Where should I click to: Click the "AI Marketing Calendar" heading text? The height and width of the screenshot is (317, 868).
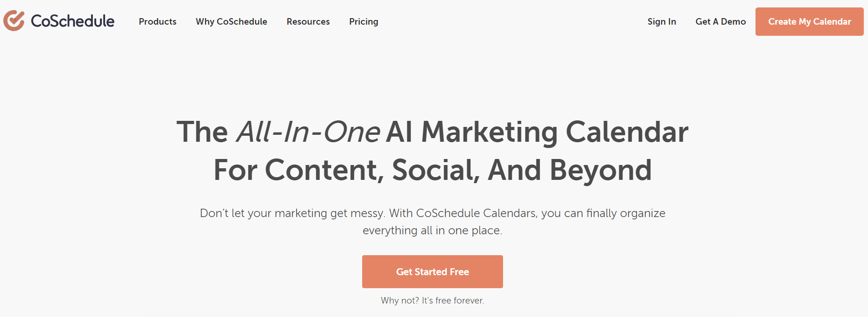537,132
